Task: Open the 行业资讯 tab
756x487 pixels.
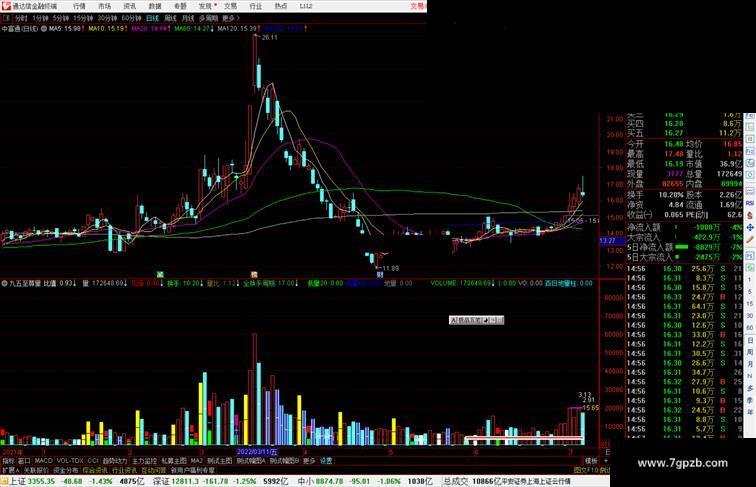Action: tap(124, 470)
